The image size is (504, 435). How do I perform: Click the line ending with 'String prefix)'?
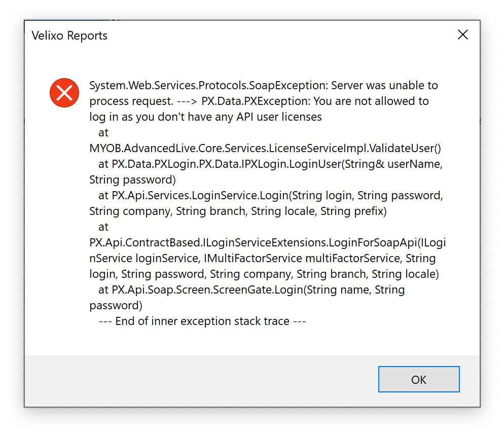pos(238,211)
